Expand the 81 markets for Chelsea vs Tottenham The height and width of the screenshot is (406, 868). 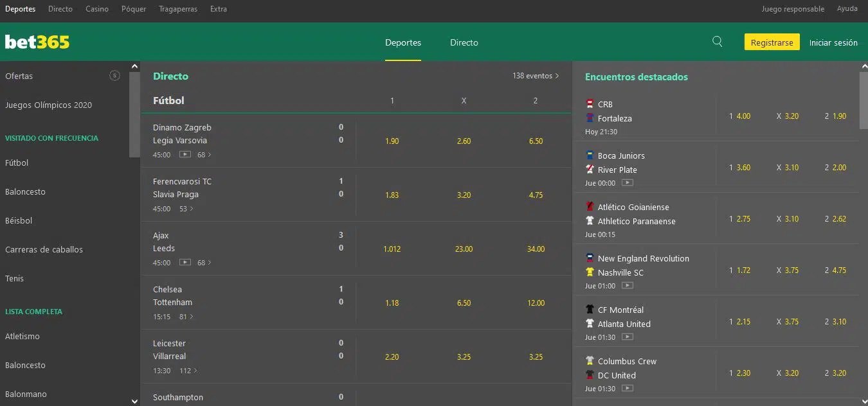(x=186, y=317)
